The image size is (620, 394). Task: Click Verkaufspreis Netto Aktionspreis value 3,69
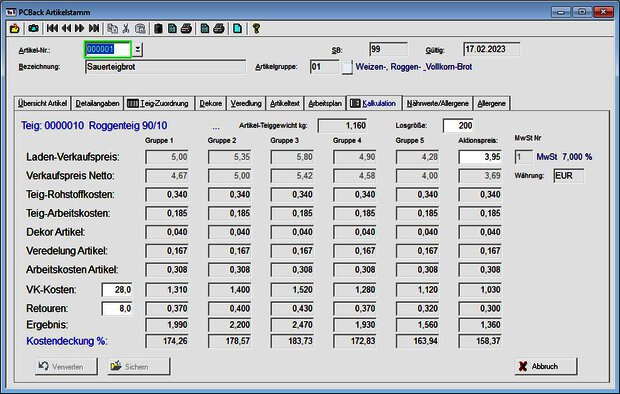pyautogui.click(x=480, y=176)
